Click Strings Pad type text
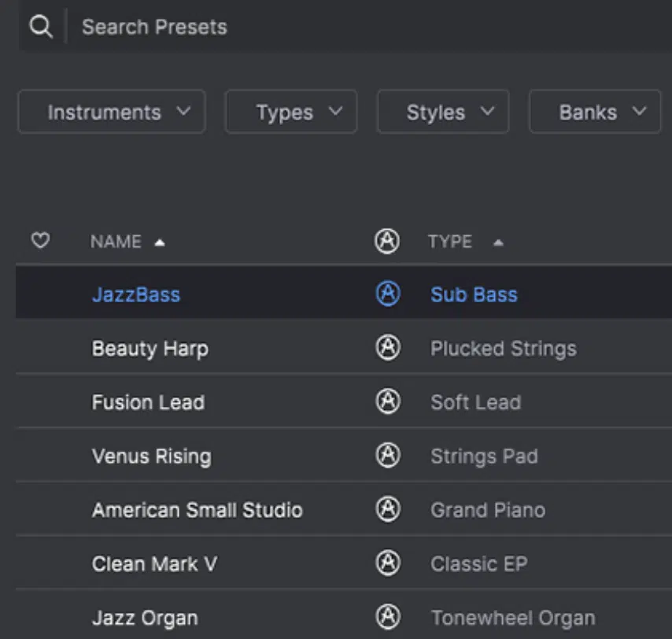The width and height of the screenshot is (672, 639). click(484, 456)
